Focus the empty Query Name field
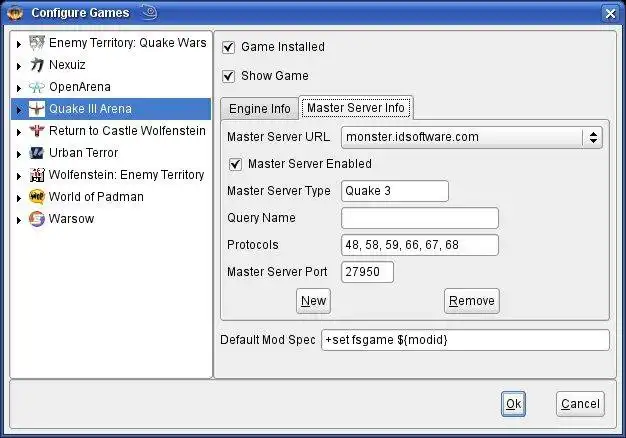The height and width of the screenshot is (438, 626). pos(420,218)
